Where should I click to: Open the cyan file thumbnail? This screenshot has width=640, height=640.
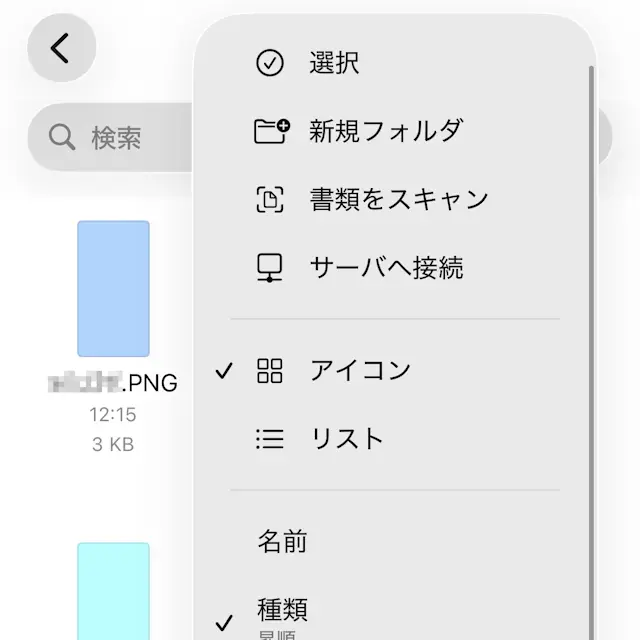(x=114, y=591)
